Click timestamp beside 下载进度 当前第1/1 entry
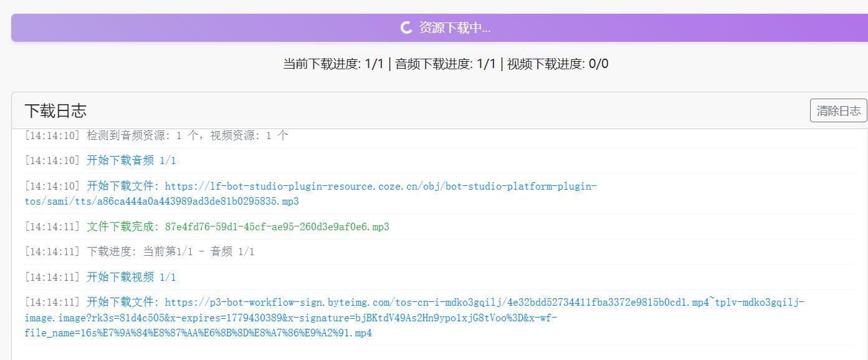 tap(52, 251)
